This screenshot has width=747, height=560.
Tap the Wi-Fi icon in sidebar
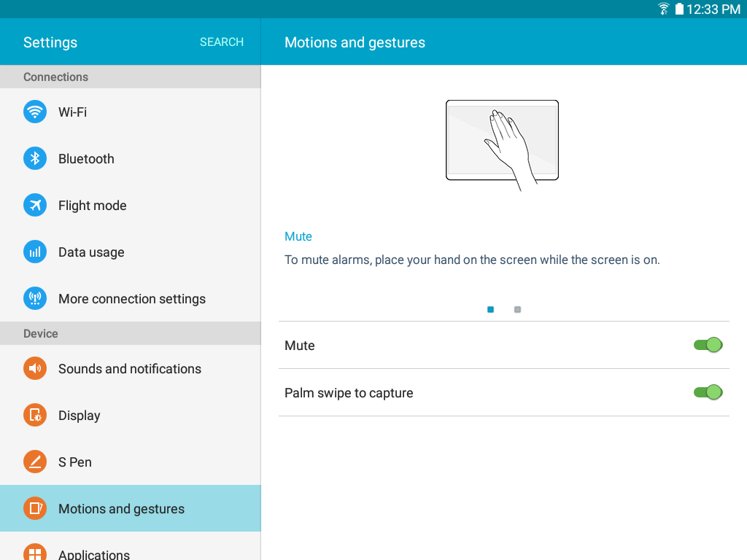pyautogui.click(x=35, y=112)
